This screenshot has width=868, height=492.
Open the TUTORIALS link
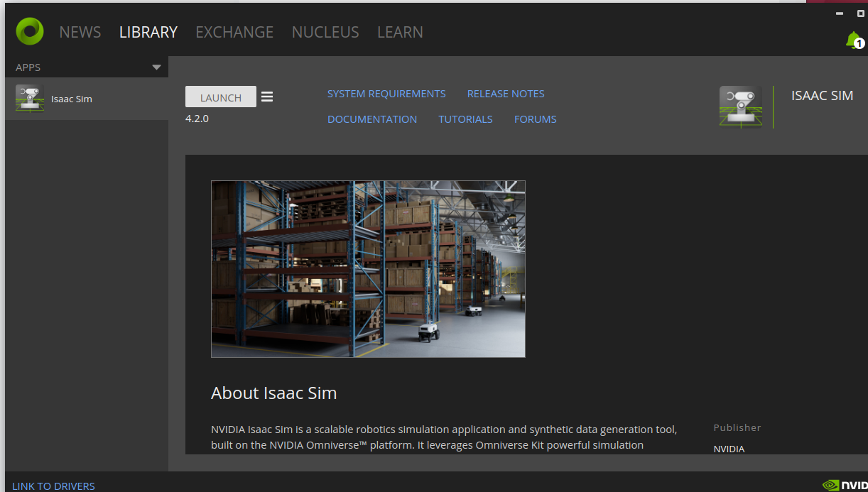click(x=465, y=119)
